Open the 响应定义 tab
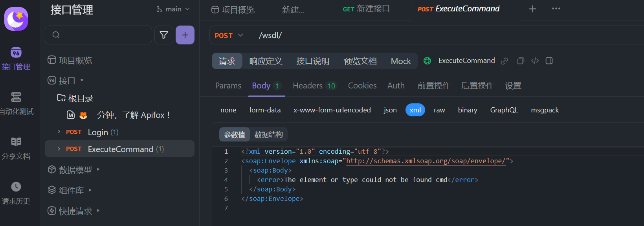The width and height of the screenshot is (644, 226). 266,61
